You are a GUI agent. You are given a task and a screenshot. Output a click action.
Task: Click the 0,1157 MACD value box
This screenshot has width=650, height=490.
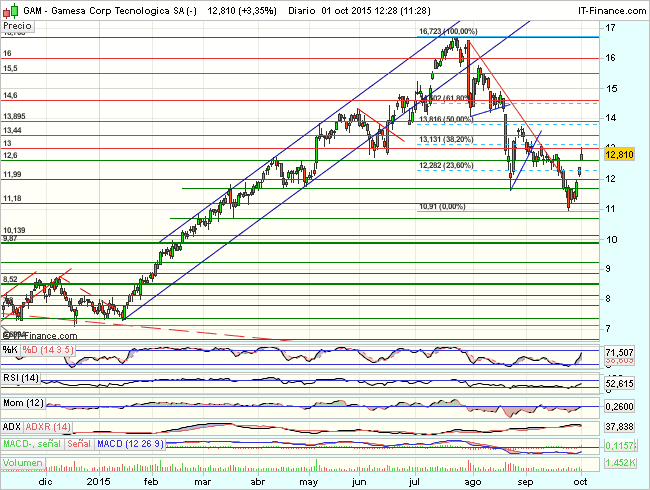click(619, 446)
